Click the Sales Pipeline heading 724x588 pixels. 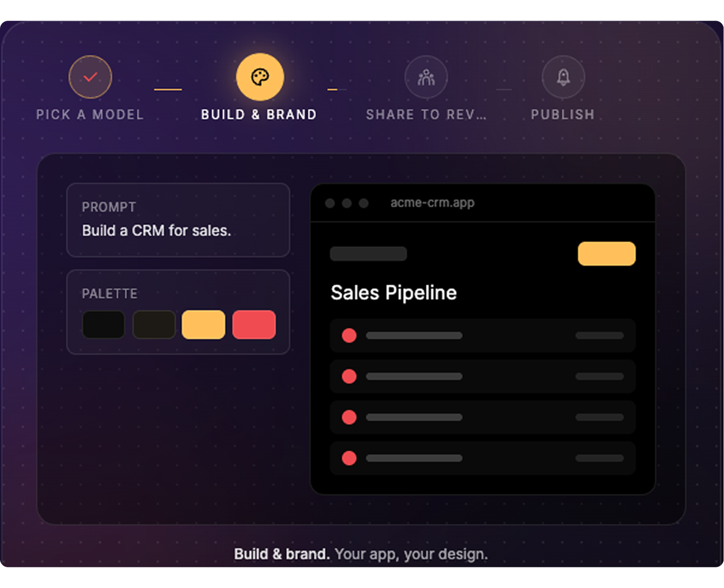[x=394, y=293]
